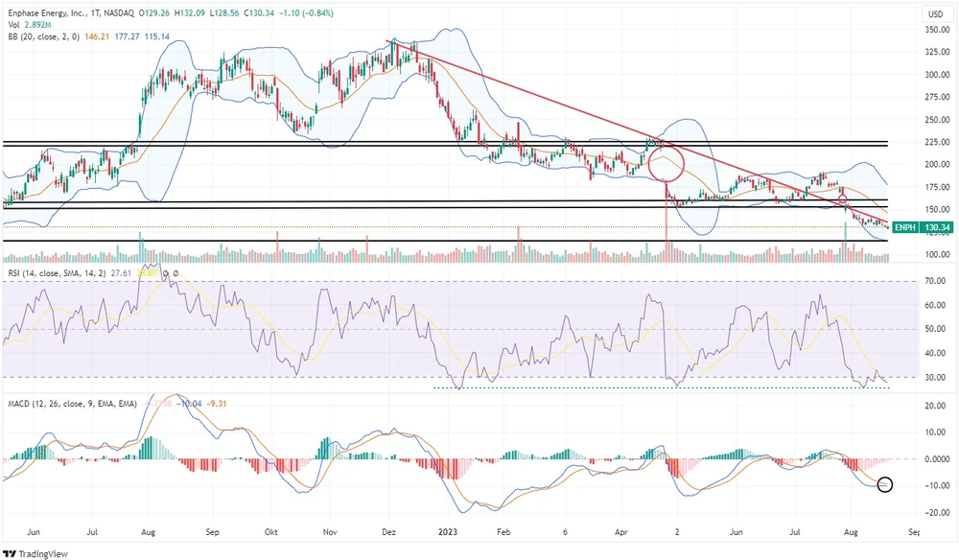The width and height of the screenshot is (959, 560).
Task: Click the ENPH price label tag
Action: coord(904,227)
